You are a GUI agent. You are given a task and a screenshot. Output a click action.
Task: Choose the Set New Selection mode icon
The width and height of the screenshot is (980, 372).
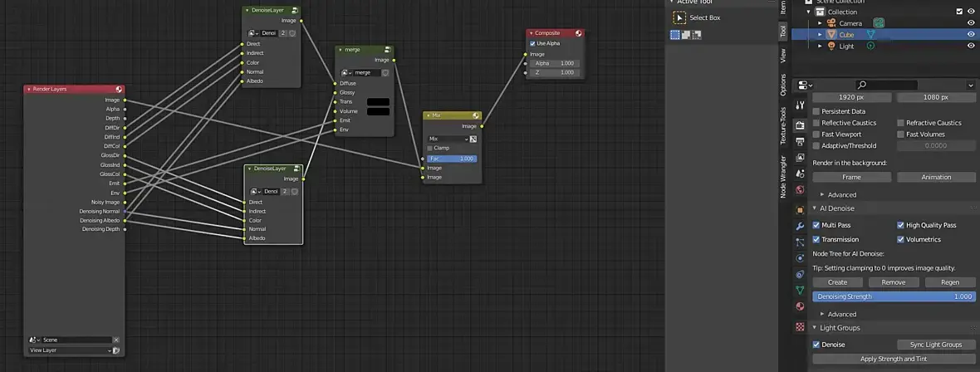(675, 35)
